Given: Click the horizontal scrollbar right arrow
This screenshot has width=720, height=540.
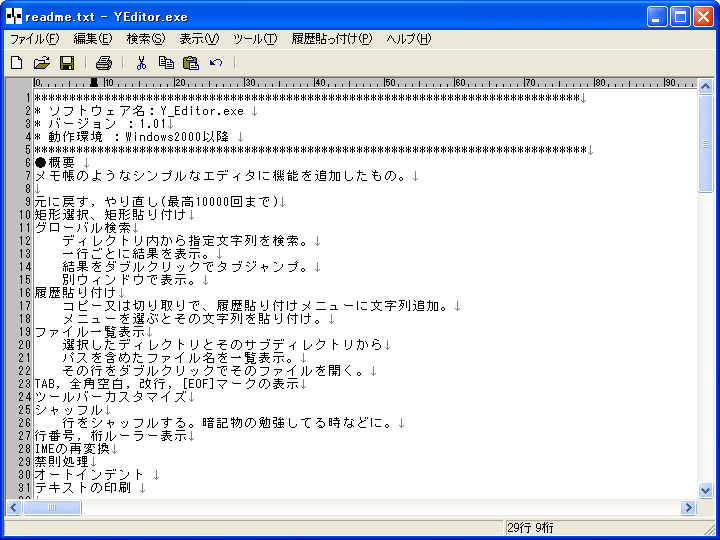Looking at the screenshot, I should [688, 507].
